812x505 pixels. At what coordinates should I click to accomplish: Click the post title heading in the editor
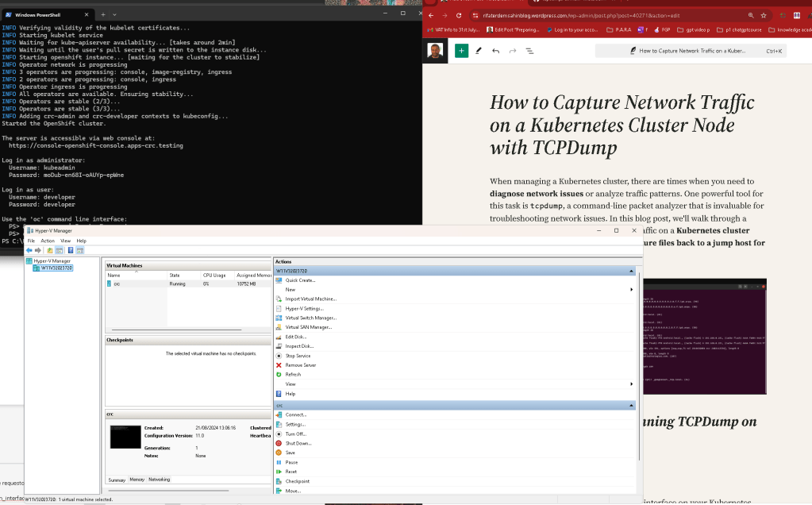(622, 125)
